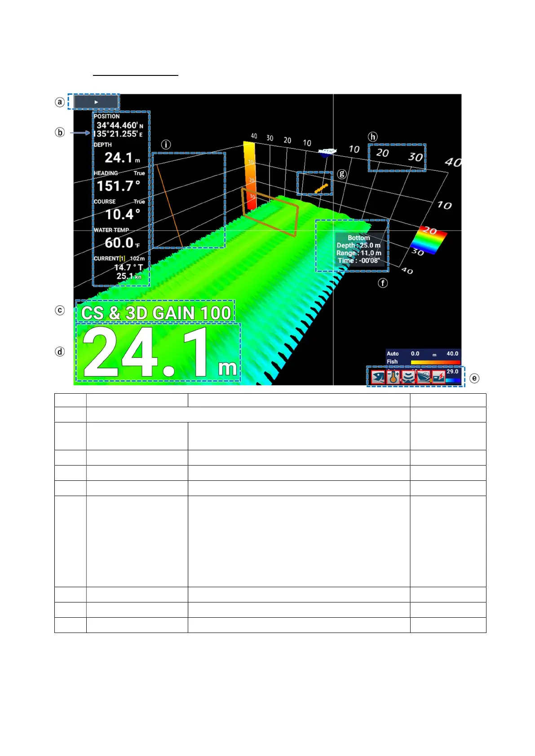Click the vertical depth color scale bar
The width and height of the screenshot is (535, 756).
(x=250, y=175)
